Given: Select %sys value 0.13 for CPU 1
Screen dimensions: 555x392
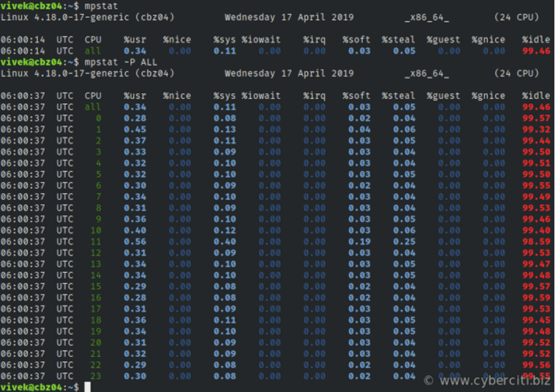Looking at the screenshot, I should tap(224, 129).
